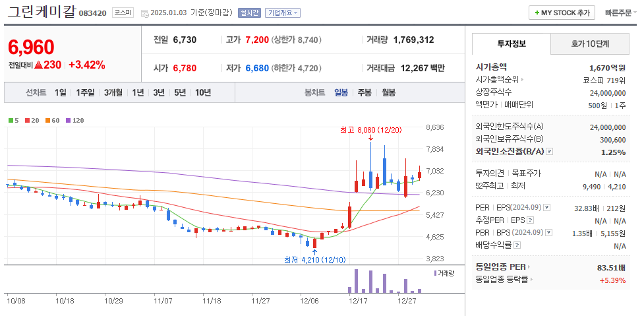The height and width of the screenshot is (316, 644).
Task: Click the orange 60-day moving average legend swatch
Action: click(x=47, y=121)
